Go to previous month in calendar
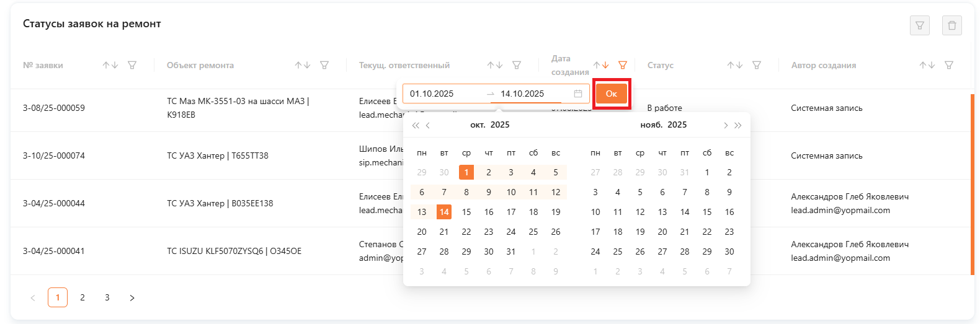The image size is (980, 324). (428, 125)
